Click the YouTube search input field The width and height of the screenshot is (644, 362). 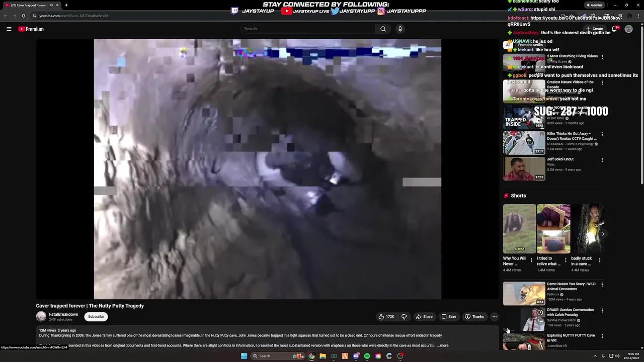(x=308, y=29)
